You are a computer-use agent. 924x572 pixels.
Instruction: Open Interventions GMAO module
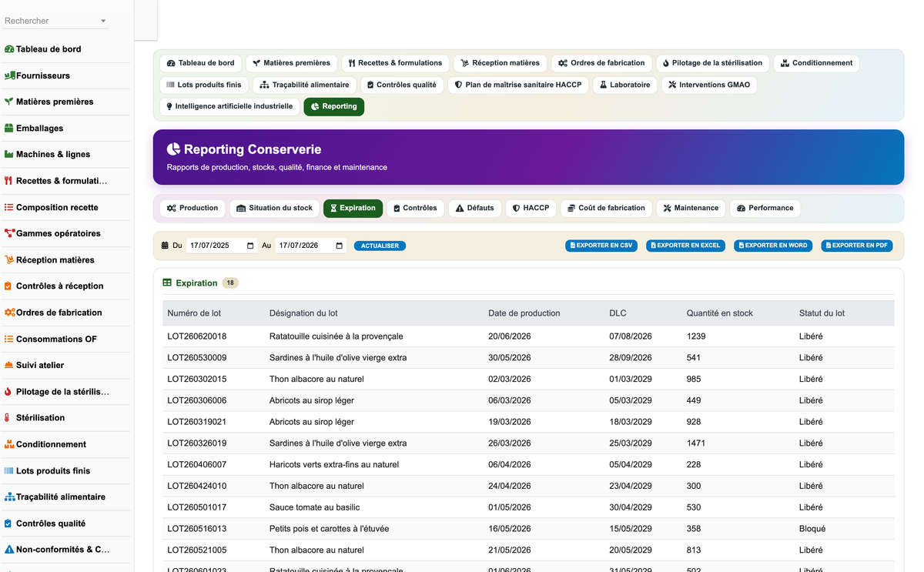tap(709, 85)
